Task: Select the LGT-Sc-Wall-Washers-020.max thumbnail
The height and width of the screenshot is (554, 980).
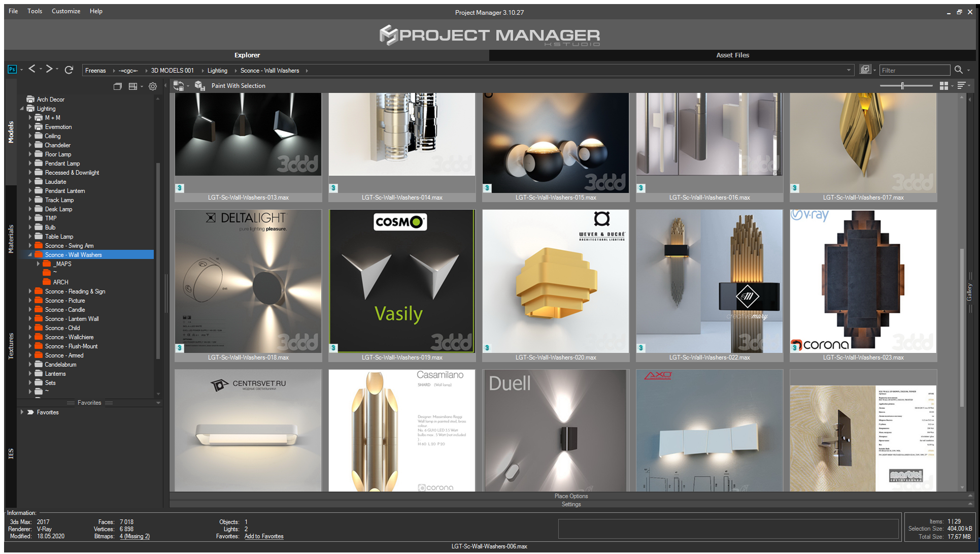Action: pyautogui.click(x=556, y=285)
